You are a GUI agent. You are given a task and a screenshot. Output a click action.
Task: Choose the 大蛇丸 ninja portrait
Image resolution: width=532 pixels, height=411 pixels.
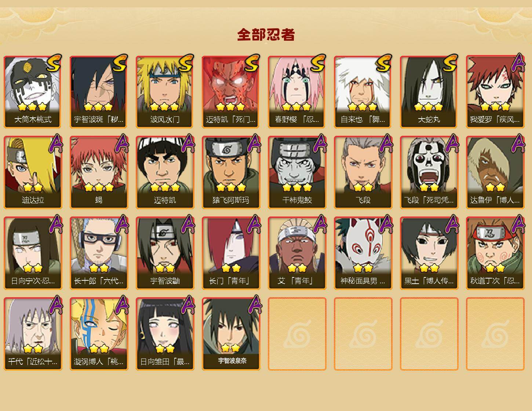click(x=429, y=92)
